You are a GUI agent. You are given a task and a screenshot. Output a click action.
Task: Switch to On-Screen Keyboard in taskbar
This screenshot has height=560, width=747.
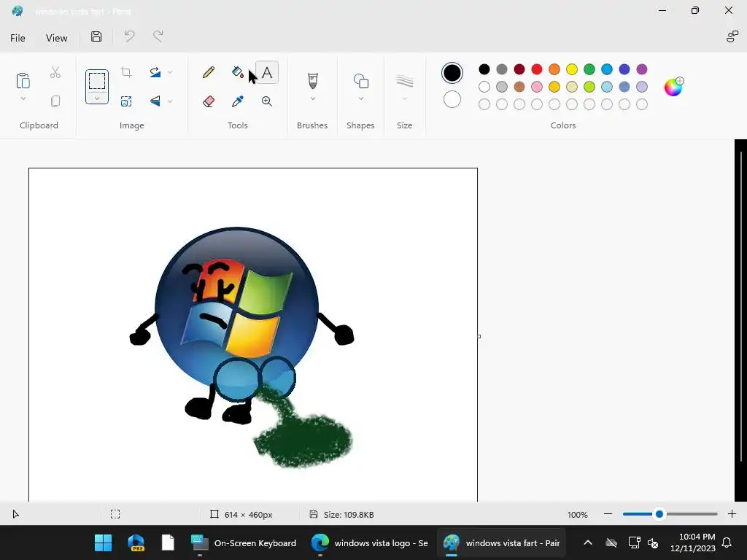244,542
